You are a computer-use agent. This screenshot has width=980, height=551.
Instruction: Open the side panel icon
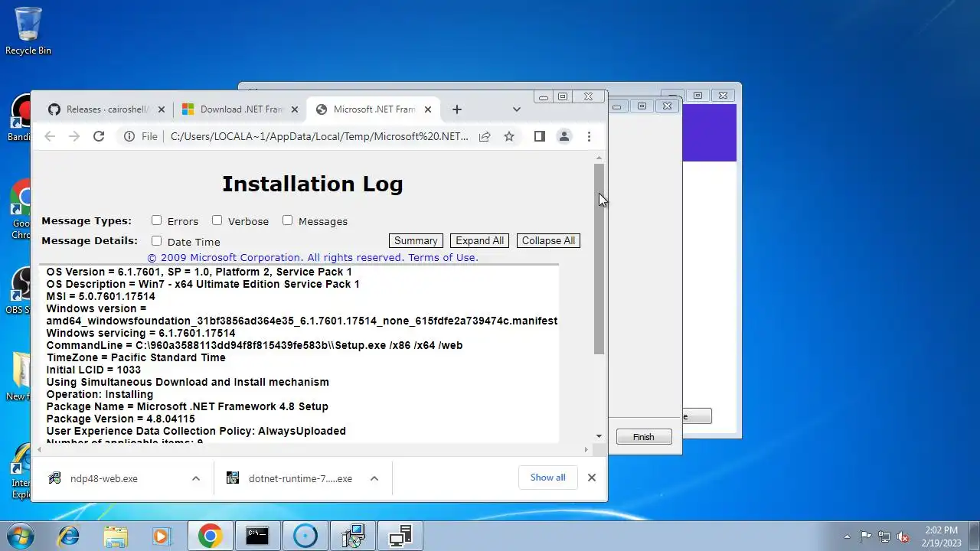tap(540, 136)
